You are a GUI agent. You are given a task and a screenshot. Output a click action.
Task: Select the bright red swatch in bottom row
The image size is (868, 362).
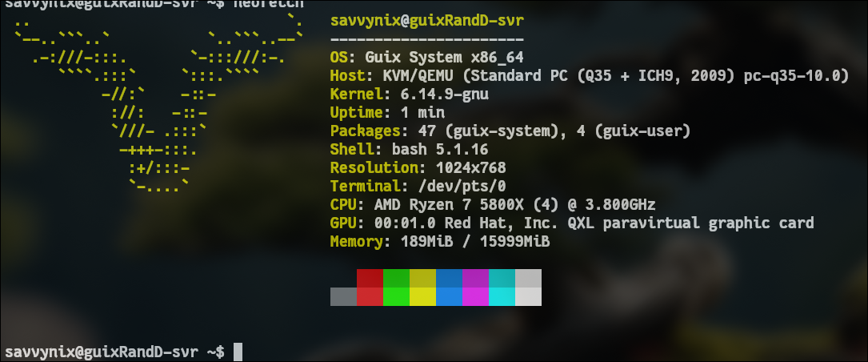click(370, 296)
